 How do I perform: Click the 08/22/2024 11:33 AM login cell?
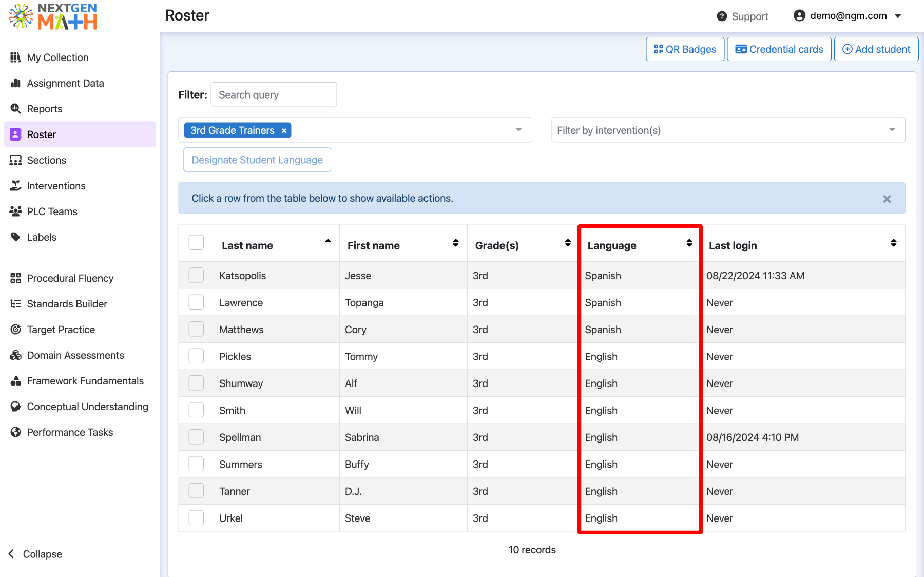pos(803,276)
